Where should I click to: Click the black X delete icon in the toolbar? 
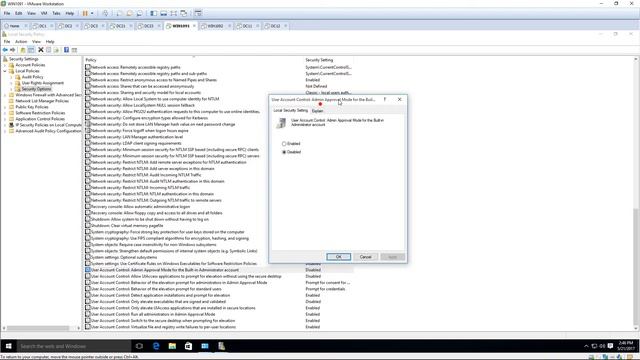[40, 50]
